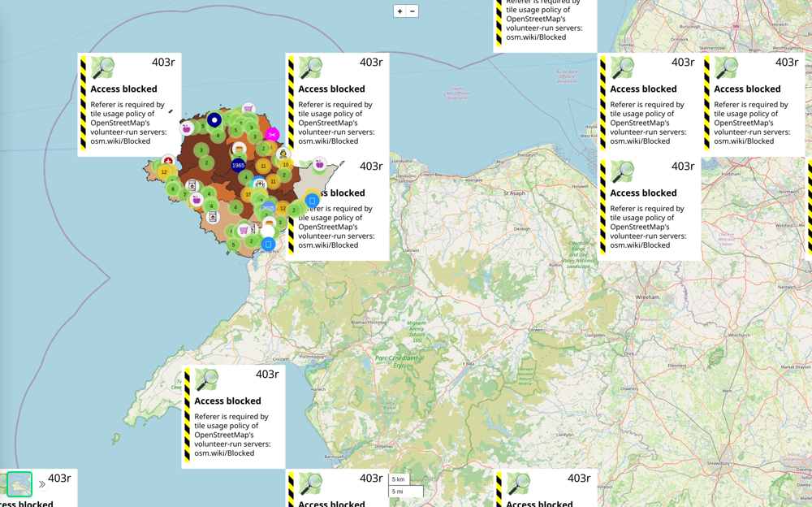Expand the basemap switcher double chevron

[42, 484]
